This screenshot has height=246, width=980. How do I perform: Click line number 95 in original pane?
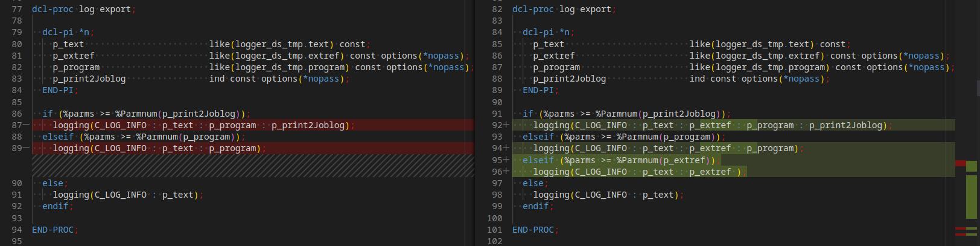[17, 241]
